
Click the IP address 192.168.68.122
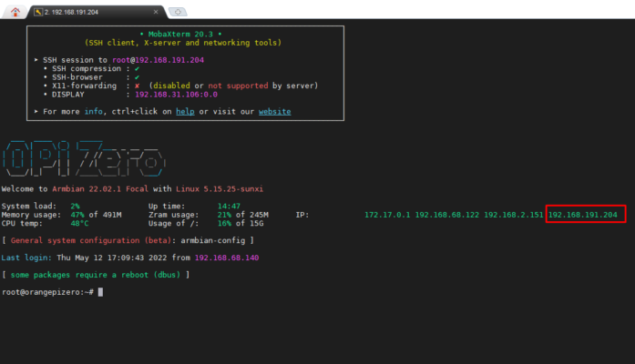[x=447, y=215]
